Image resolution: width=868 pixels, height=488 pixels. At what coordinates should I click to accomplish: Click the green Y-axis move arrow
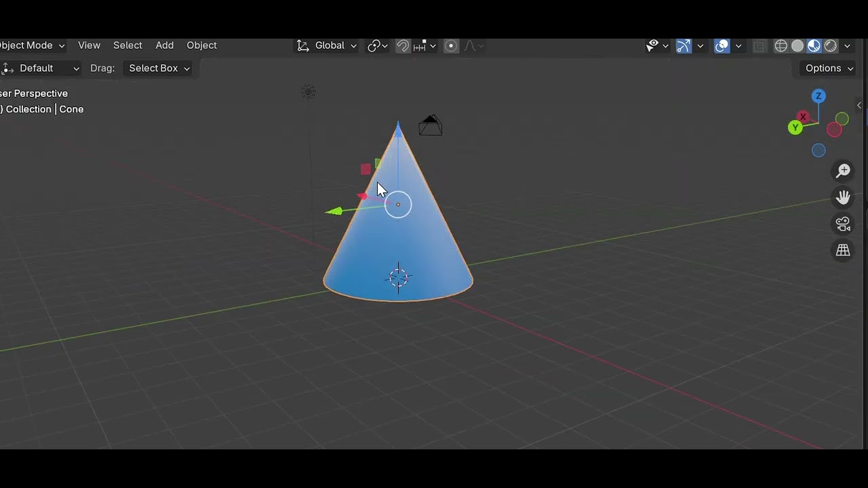click(x=334, y=211)
